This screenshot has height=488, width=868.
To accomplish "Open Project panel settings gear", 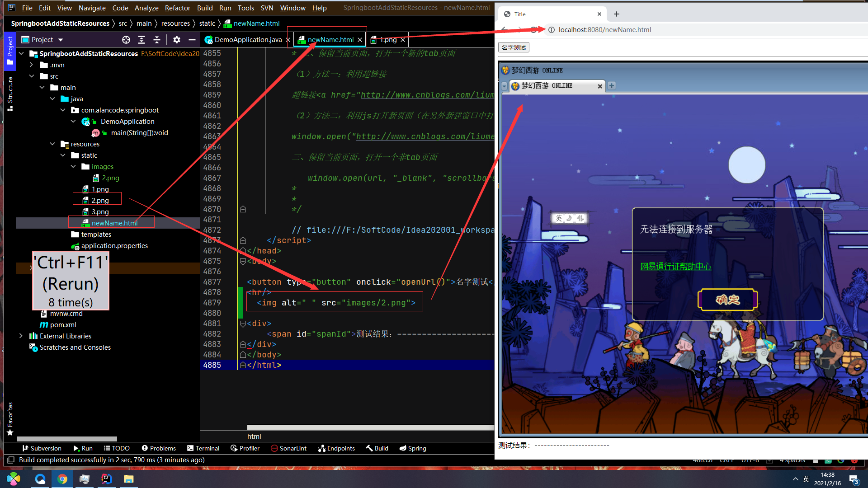I will point(177,40).
